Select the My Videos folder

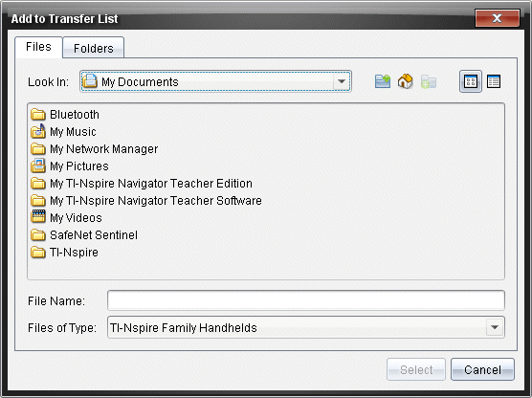tap(66, 217)
